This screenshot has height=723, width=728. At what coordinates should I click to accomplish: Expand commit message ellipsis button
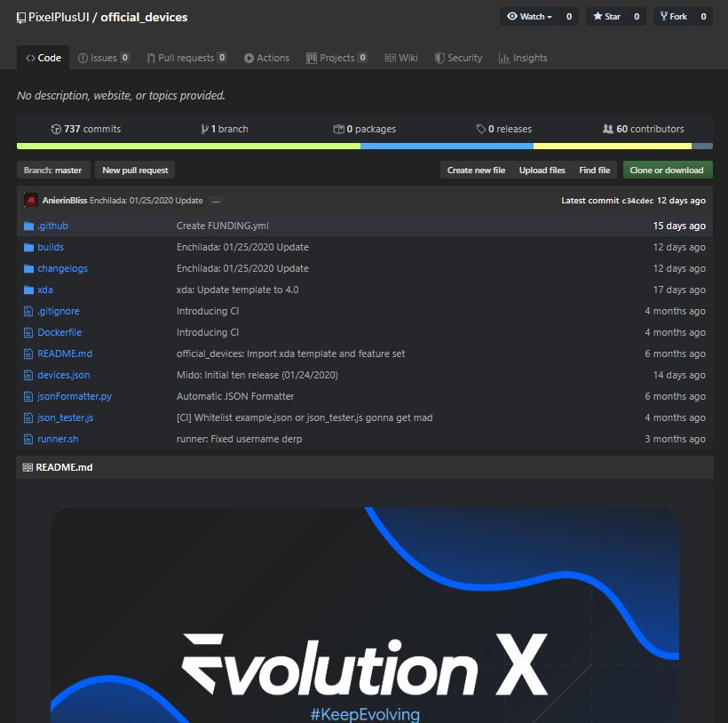[x=216, y=201]
